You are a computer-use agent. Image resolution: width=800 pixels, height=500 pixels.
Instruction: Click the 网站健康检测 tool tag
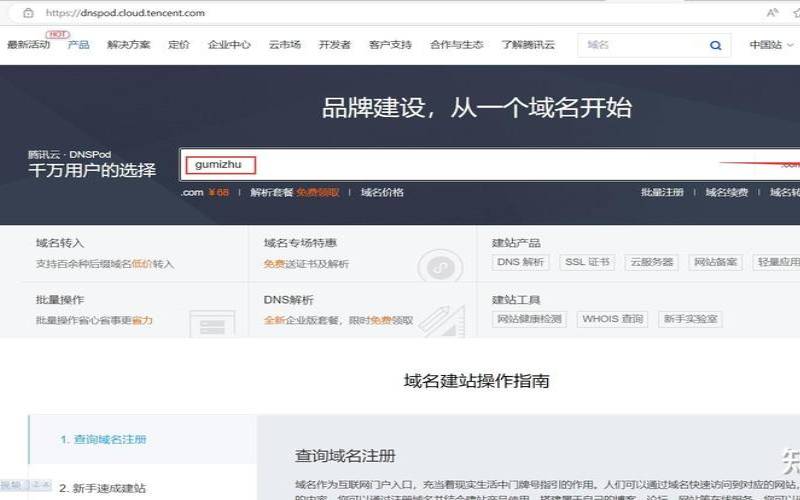(x=529, y=319)
